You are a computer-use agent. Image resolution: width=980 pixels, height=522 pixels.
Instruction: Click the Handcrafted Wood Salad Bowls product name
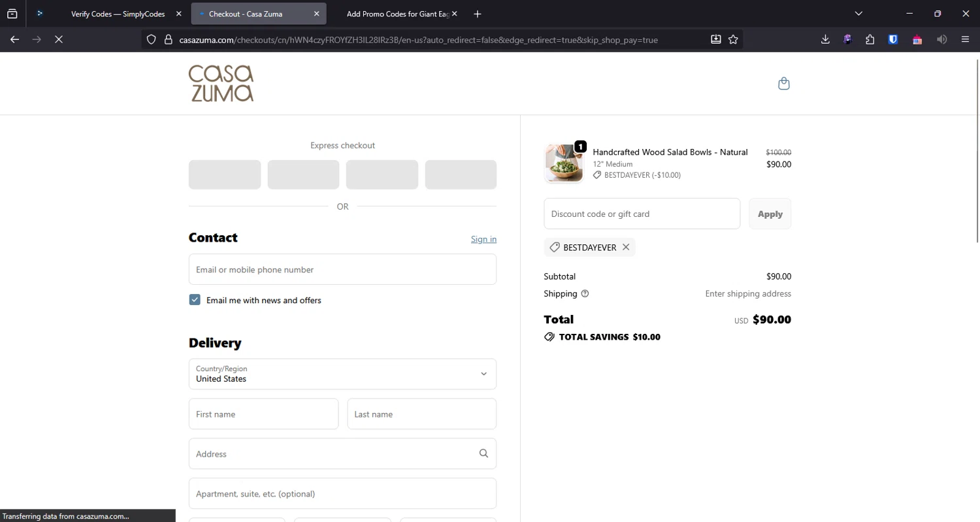click(670, 152)
